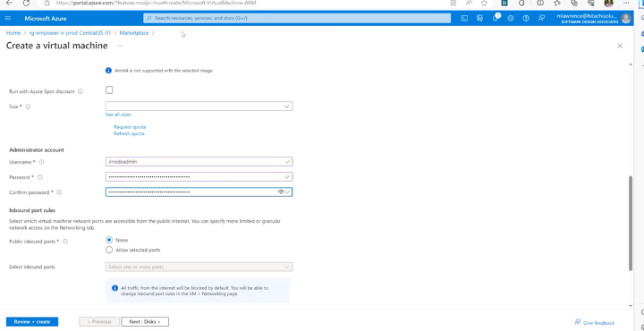
Task: Open the Read aloud icon in address bar
Action: tap(469, 3)
